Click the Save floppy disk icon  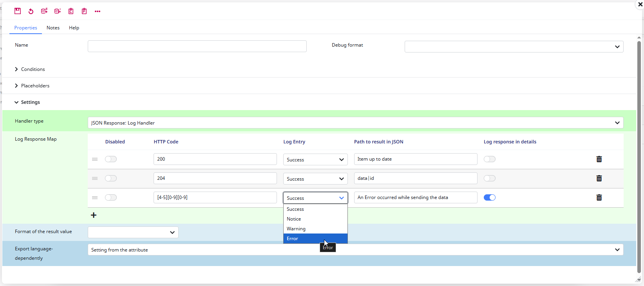pyautogui.click(x=18, y=11)
